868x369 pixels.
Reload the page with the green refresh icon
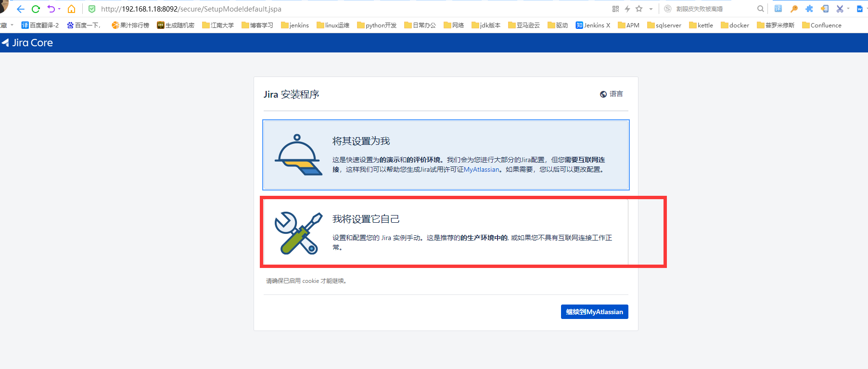click(36, 9)
